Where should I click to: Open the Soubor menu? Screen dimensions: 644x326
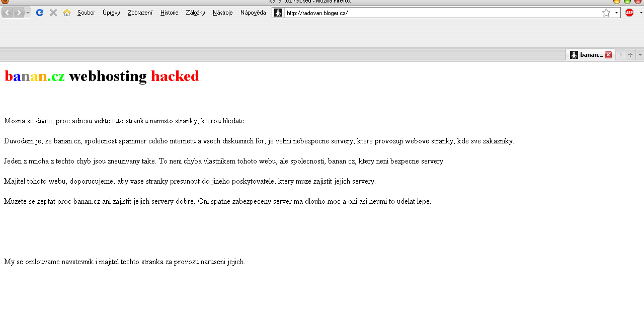tap(86, 13)
